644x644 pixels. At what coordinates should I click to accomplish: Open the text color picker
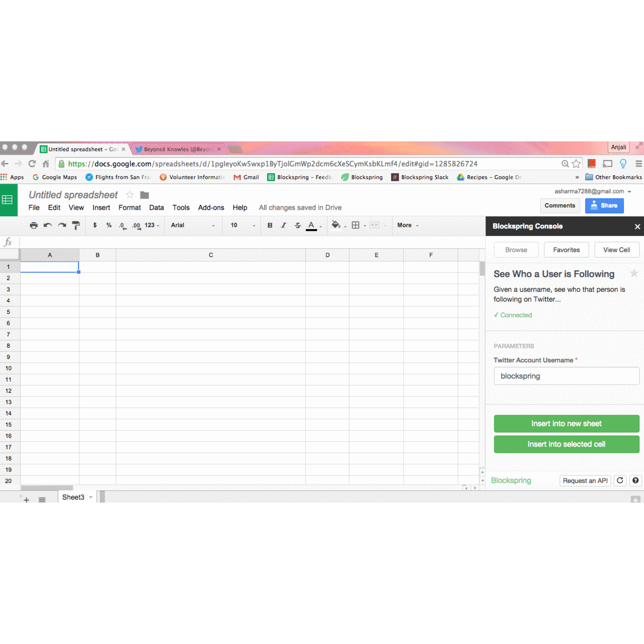(312, 225)
